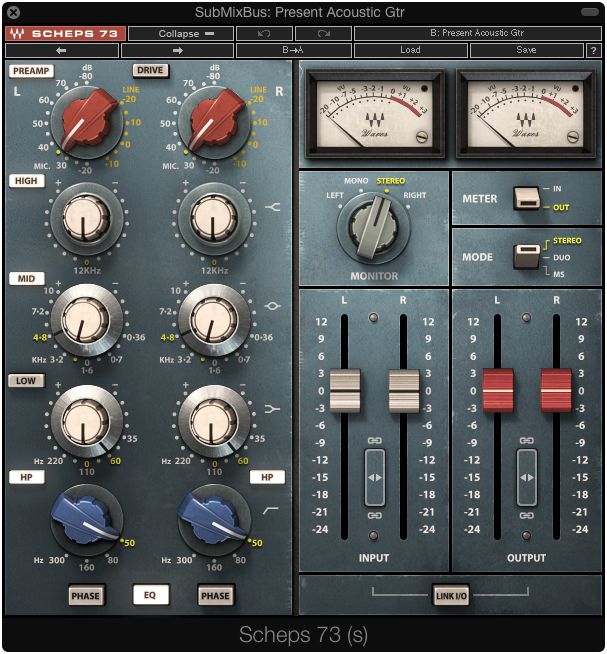The width and height of the screenshot is (607, 654).
Task: Click the DUO label next to the MODE switch
Action: click(x=562, y=258)
